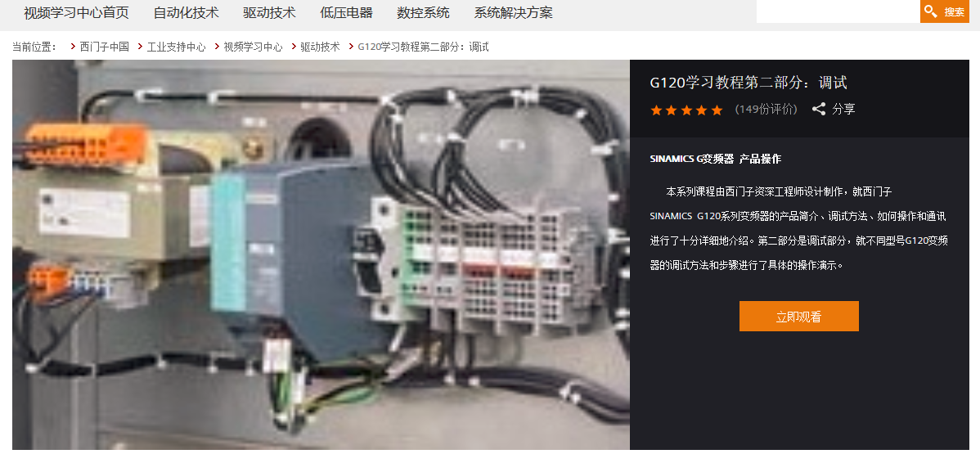Screen dimensions: 980x454
Task: Click the share icon next to 分享
Action: (x=819, y=110)
